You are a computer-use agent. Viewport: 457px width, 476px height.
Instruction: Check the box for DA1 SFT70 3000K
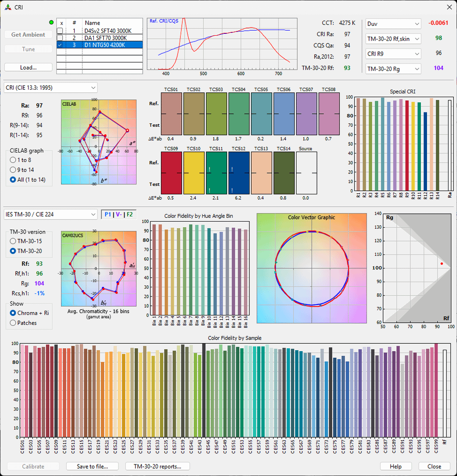click(x=60, y=37)
